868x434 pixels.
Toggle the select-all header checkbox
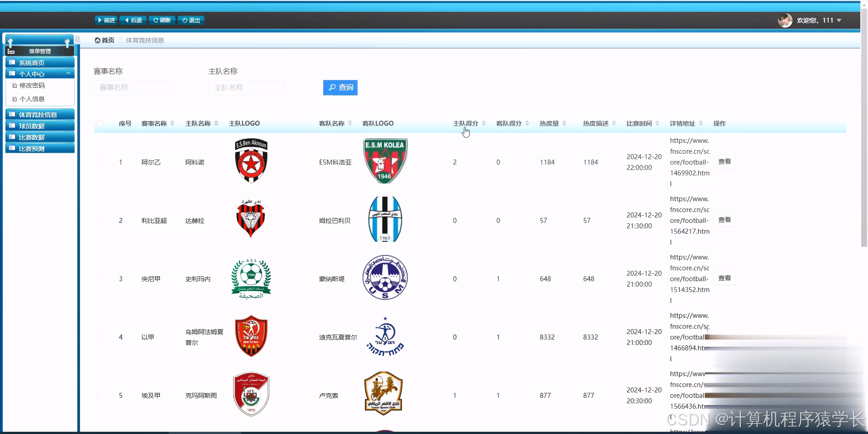click(99, 123)
